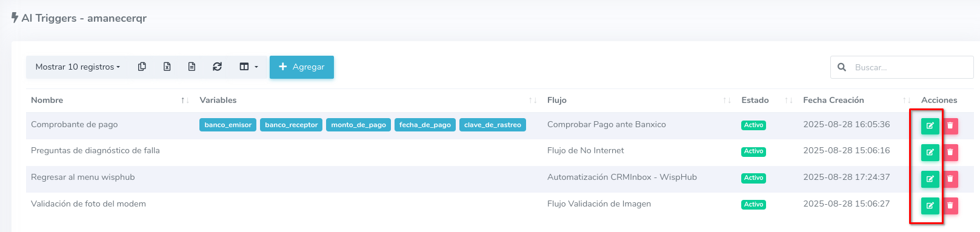Click the banco_emisor variable tag
The height and width of the screenshot is (232, 980).
pyautogui.click(x=228, y=125)
